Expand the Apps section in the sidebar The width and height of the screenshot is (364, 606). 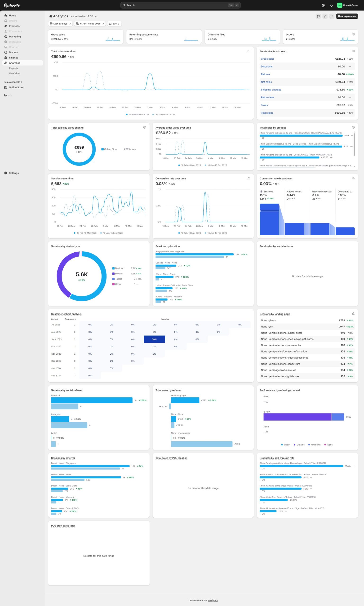point(8,95)
